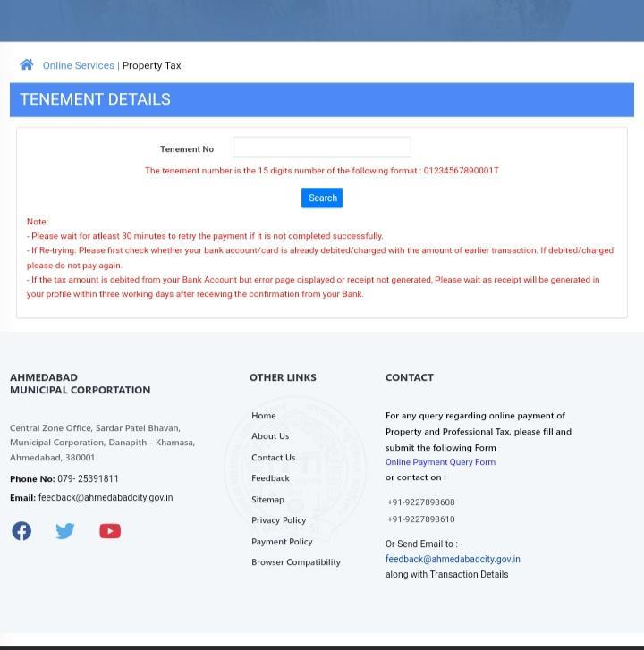This screenshot has width=644, height=650.
Task: Open Payment Policy footer link
Action: tap(282, 542)
